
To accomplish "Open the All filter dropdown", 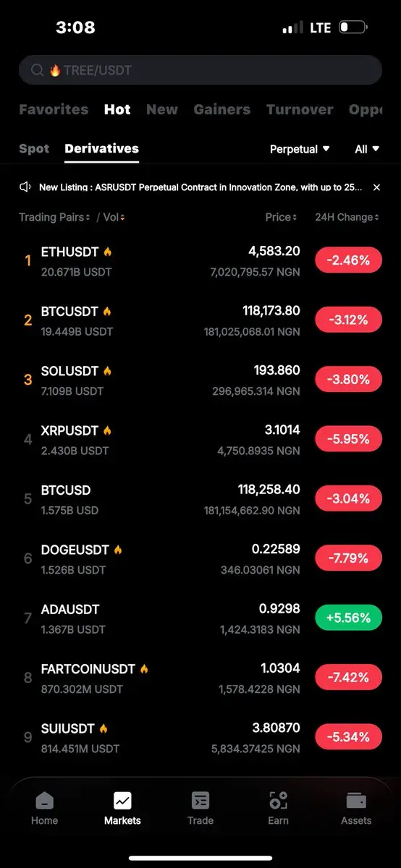I will coord(367,149).
